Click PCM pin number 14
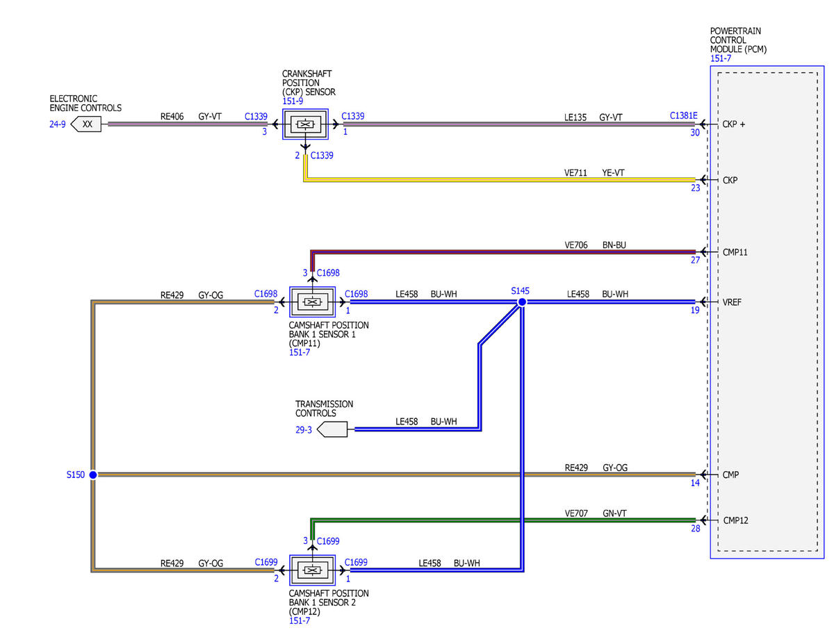This screenshot has height=644, width=834. (x=695, y=483)
